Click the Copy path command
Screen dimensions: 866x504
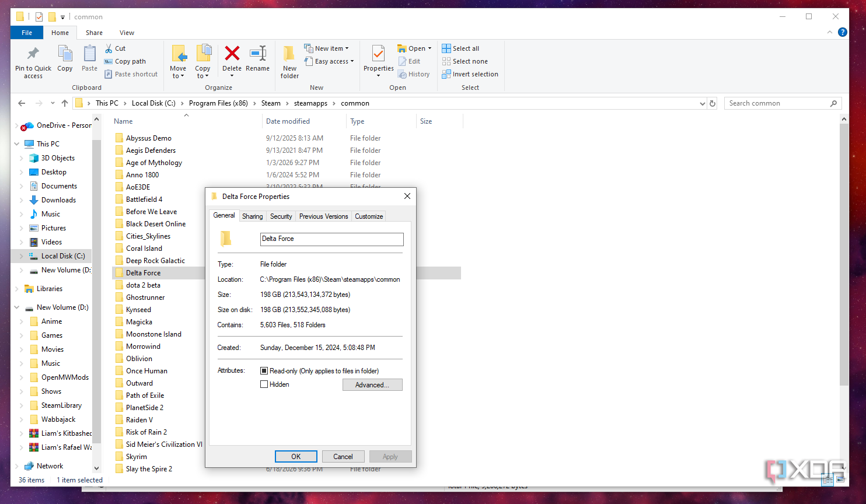coord(125,61)
